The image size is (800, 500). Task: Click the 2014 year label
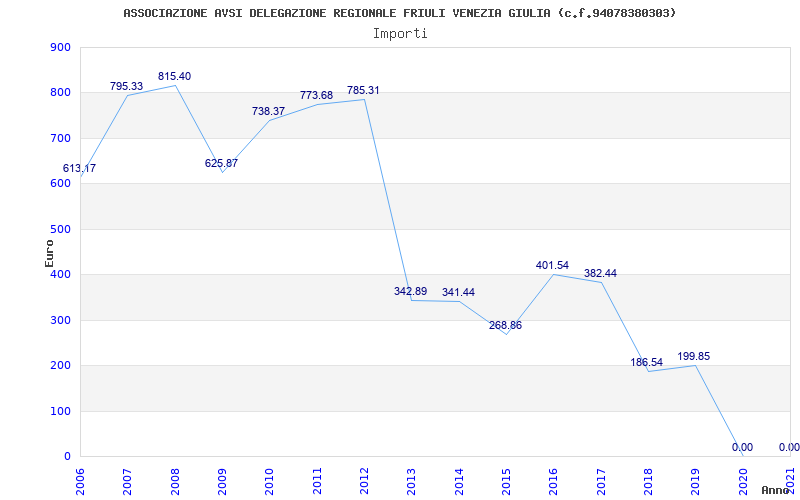tap(459, 480)
